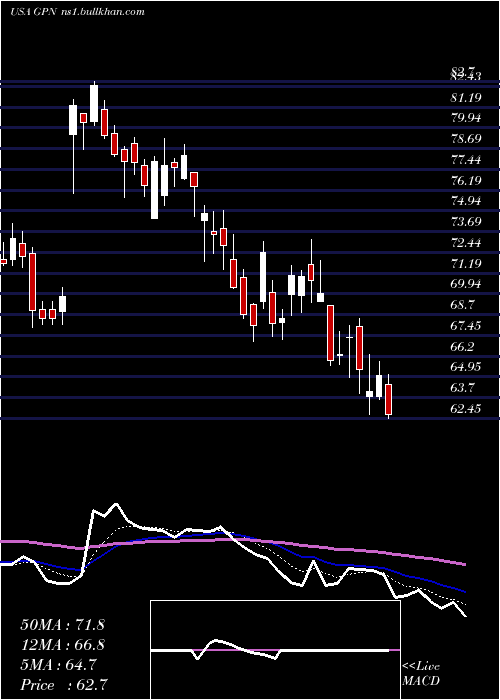500x700 pixels.
Task: Click the 66.2 price axis label
Action: (464, 346)
